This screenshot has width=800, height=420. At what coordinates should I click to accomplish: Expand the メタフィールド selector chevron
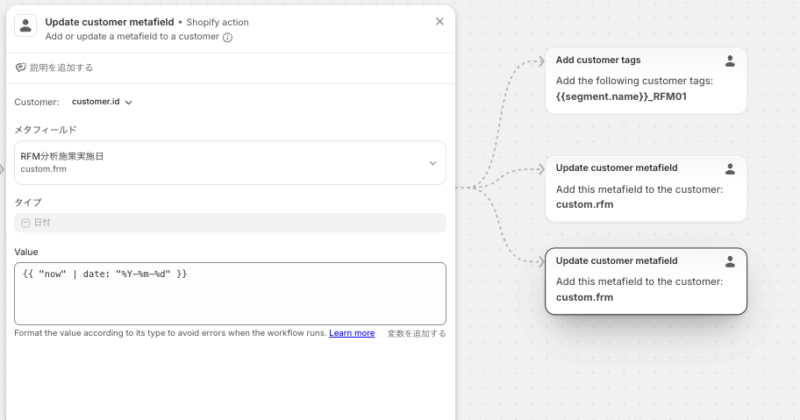pos(432,163)
